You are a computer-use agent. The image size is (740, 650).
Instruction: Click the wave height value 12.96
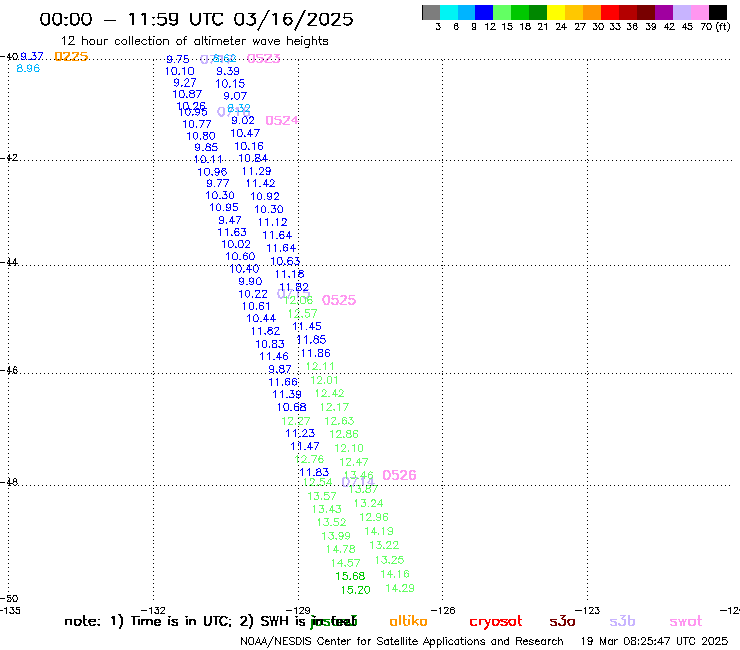click(374, 517)
